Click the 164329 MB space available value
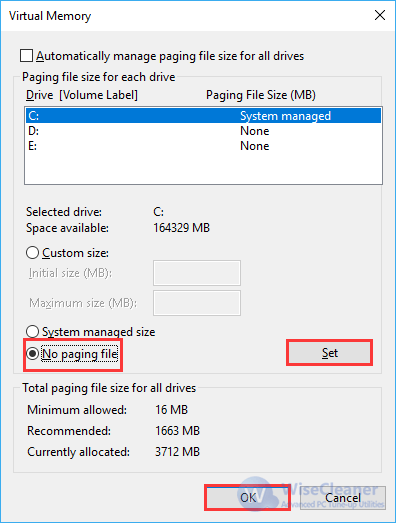The width and height of the screenshot is (396, 523). click(181, 228)
